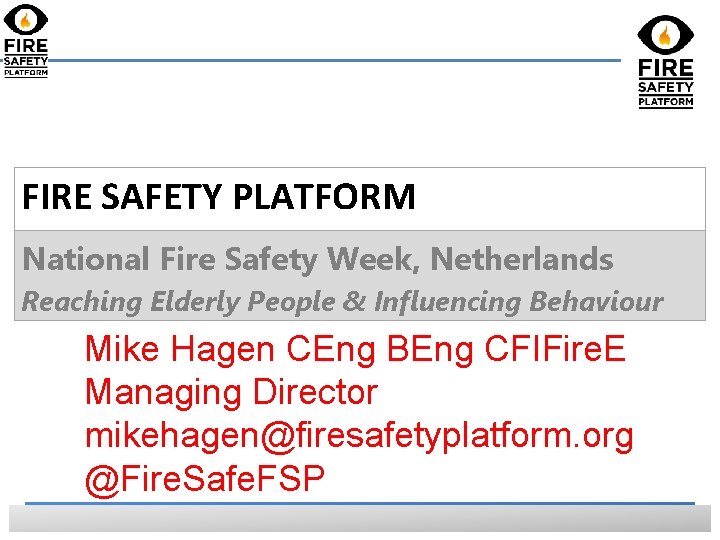Screen dimensions: 720x540
Task: Select the FIRE SAFETY PLATFORM title heading
Action: tap(219, 197)
